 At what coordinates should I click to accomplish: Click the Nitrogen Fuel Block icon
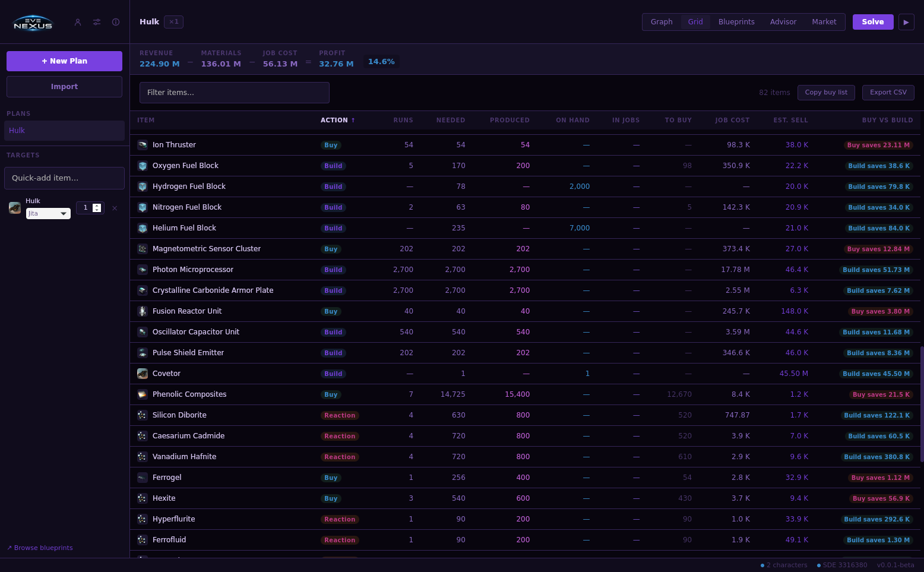(143, 207)
